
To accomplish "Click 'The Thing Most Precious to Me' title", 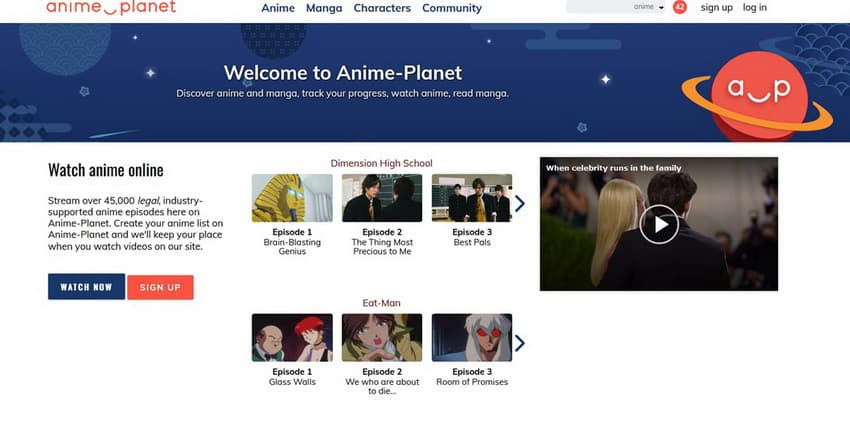I will pyautogui.click(x=382, y=247).
